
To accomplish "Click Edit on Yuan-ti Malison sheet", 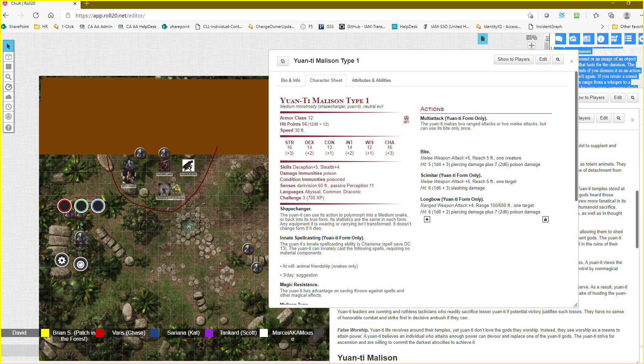I will pyautogui.click(x=543, y=59).
